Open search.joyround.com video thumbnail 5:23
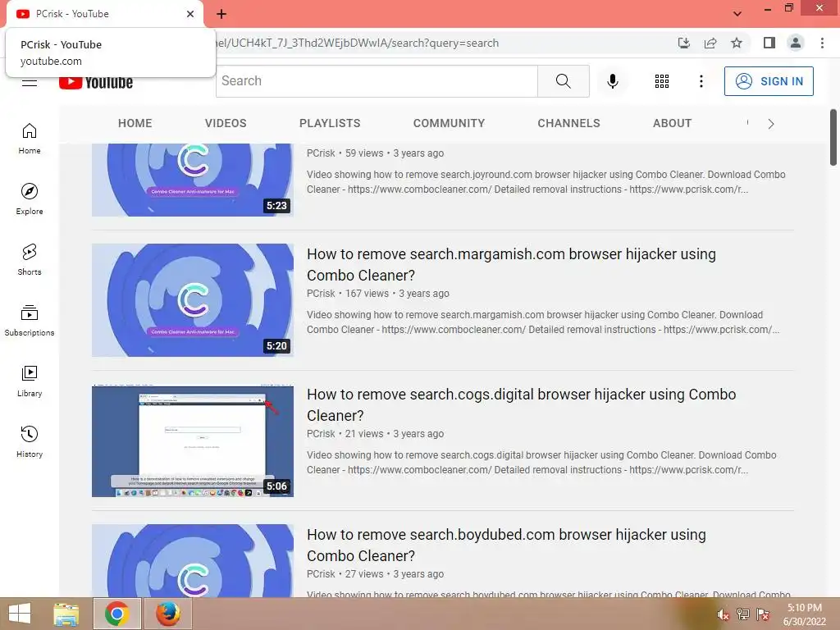Screen dimensions: 840x630 [193, 180]
